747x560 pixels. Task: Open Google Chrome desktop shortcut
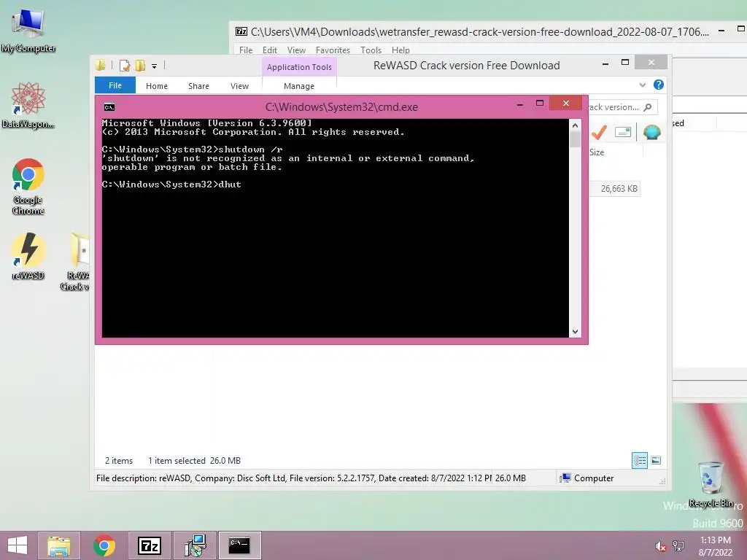pyautogui.click(x=28, y=187)
